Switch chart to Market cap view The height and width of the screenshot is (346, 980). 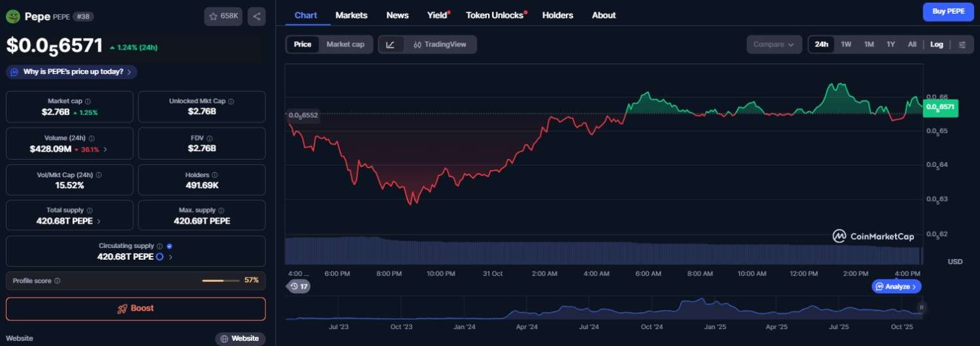[x=345, y=44]
